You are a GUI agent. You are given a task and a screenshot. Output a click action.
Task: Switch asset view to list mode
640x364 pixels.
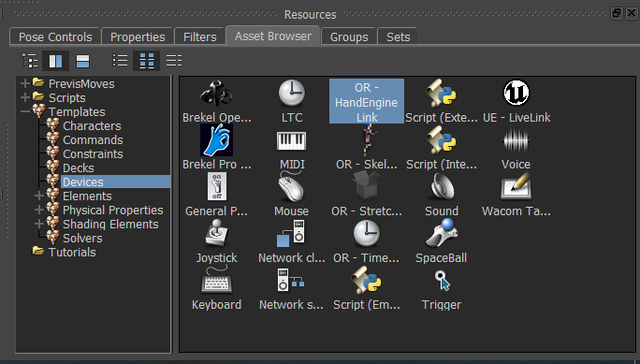120,61
